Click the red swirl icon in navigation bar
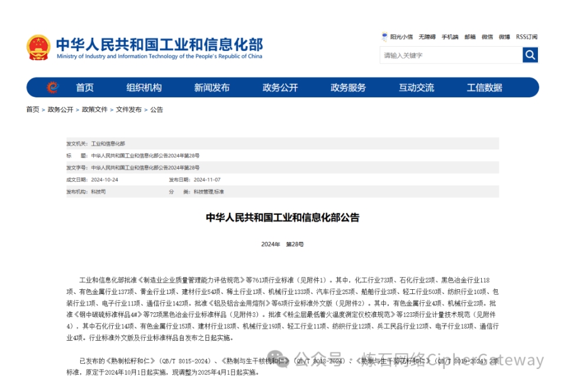The width and height of the screenshot is (561, 392). [x=53, y=87]
